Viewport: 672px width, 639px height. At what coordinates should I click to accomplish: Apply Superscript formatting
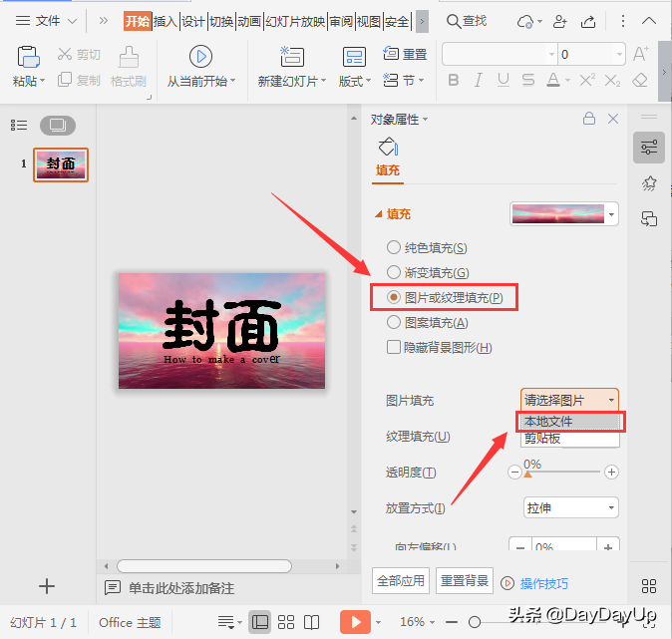[587, 80]
